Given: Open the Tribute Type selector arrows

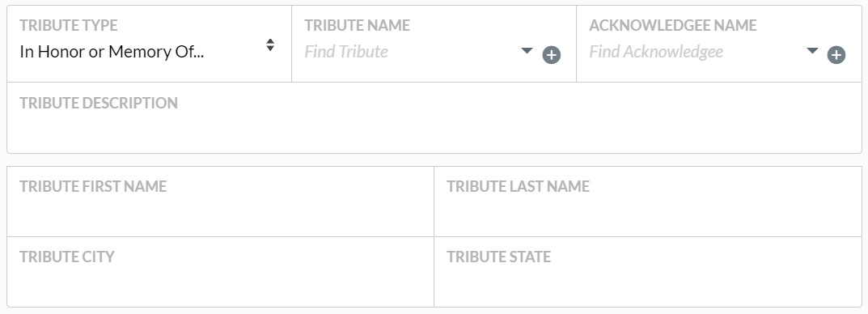Looking at the screenshot, I should click(270, 45).
